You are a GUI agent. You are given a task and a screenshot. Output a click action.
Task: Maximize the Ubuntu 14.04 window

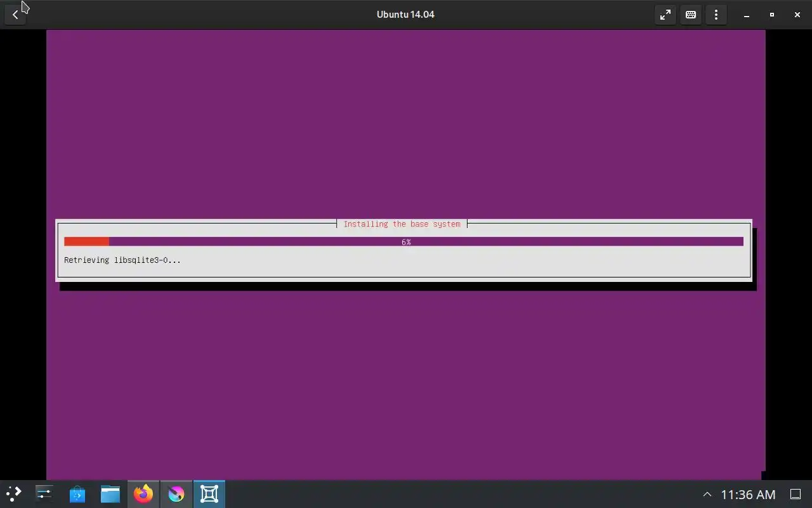772,15
